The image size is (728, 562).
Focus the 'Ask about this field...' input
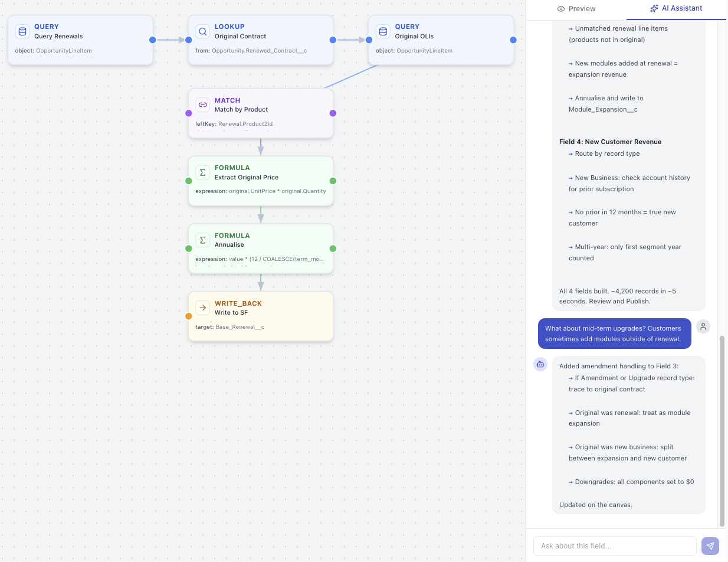coord(615,546)
